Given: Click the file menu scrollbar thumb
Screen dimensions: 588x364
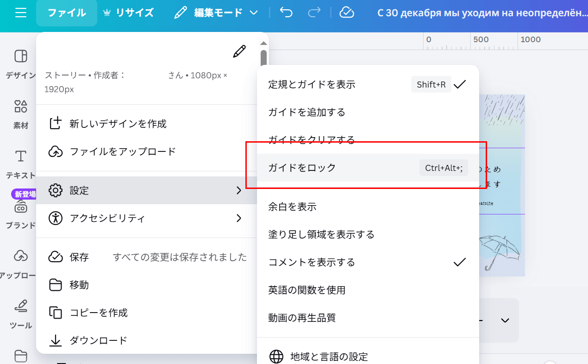Looking at the screenshot, I should tap(263, 59).
